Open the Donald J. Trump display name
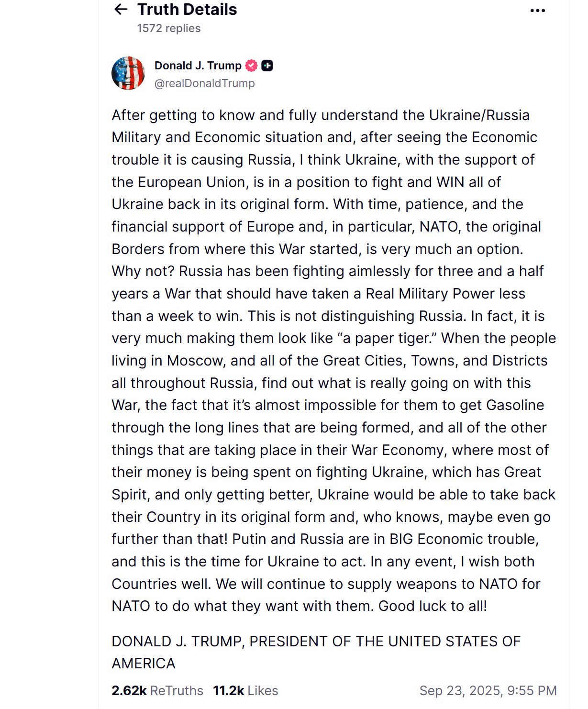The width and height of the screenshot is (588, 709). tap(198, 66)
